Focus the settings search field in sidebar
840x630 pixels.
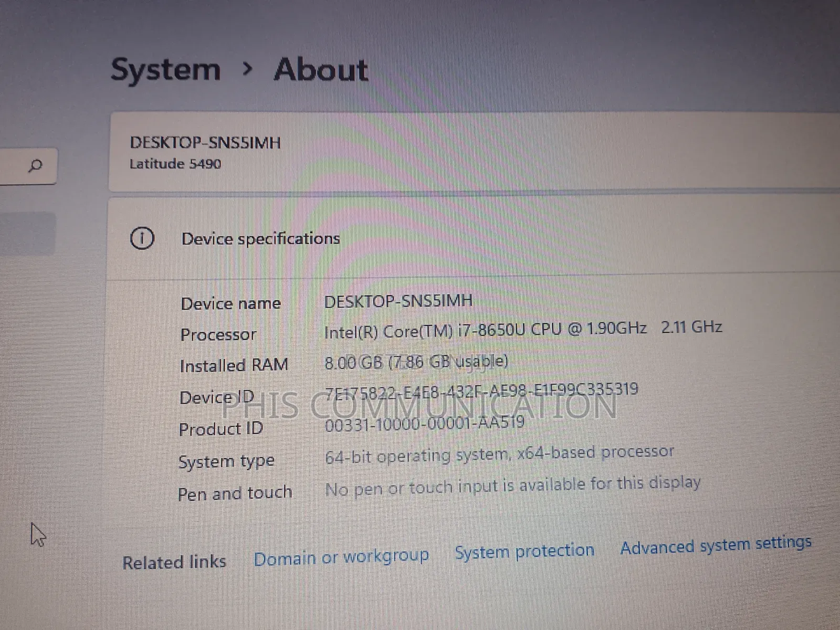(28, 166)
